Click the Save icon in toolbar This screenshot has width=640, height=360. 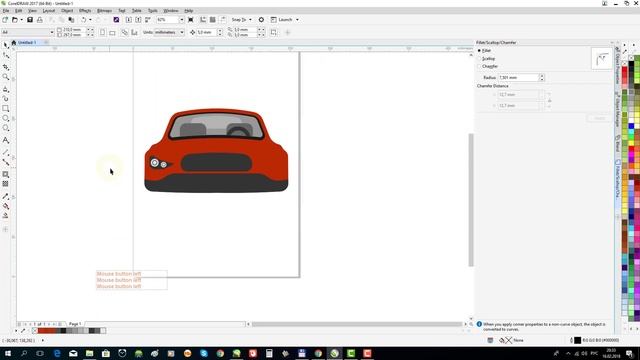(x=30, y=20)
